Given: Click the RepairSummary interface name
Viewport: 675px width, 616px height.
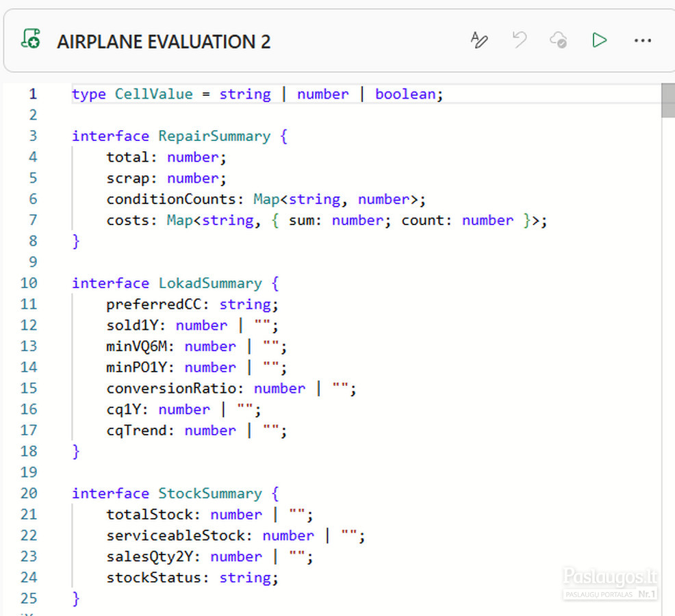Looking at the screenshot, I should coord(214,136).
